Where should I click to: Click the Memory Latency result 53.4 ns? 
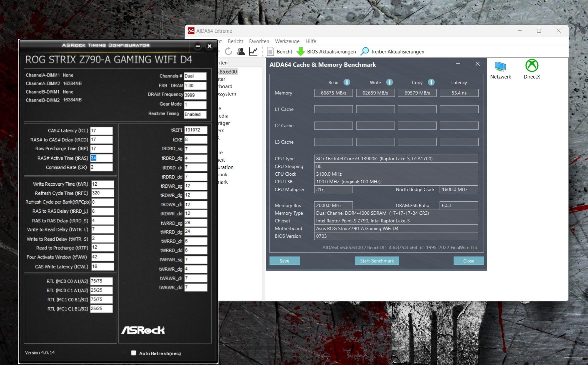point(459,93)
